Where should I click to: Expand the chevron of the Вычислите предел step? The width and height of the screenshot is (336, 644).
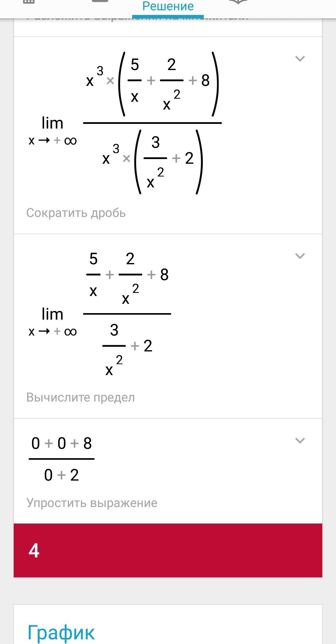pos(300,256)
